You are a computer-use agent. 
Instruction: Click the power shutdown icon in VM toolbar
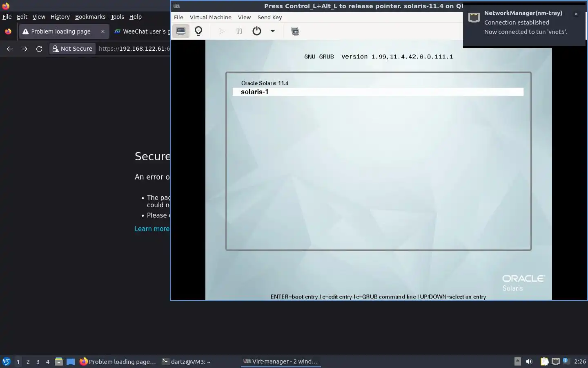point(257,31)
